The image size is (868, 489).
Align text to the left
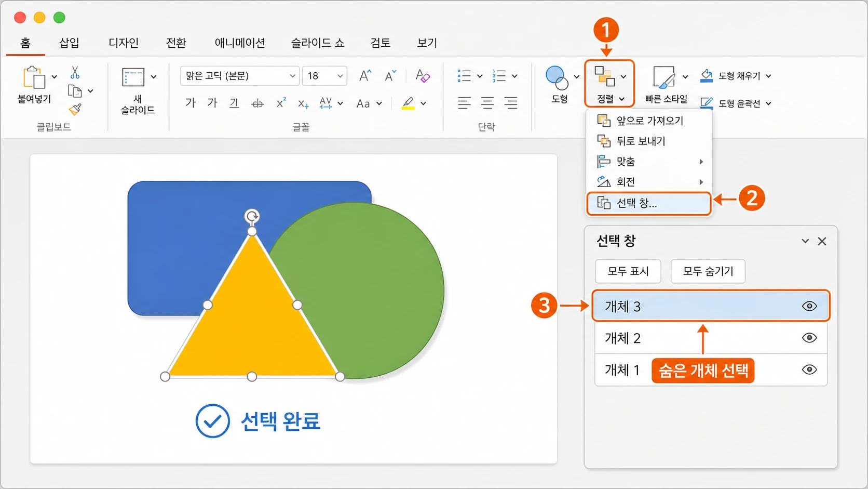tap(464, 103)
